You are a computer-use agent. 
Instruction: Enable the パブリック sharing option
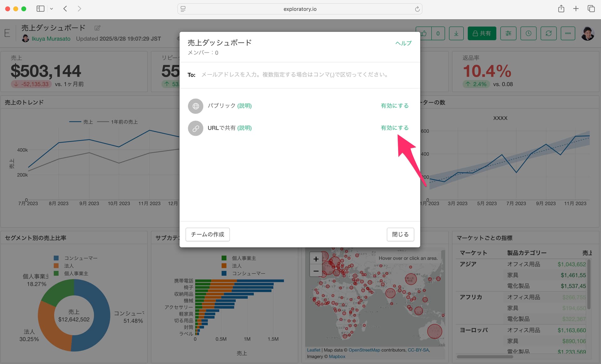pos(394,106)
